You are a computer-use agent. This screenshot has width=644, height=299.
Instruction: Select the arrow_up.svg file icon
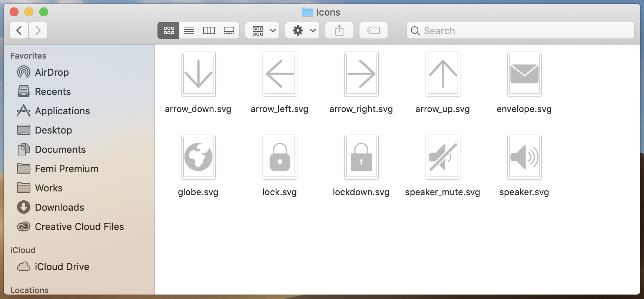[x=443, y=74]
